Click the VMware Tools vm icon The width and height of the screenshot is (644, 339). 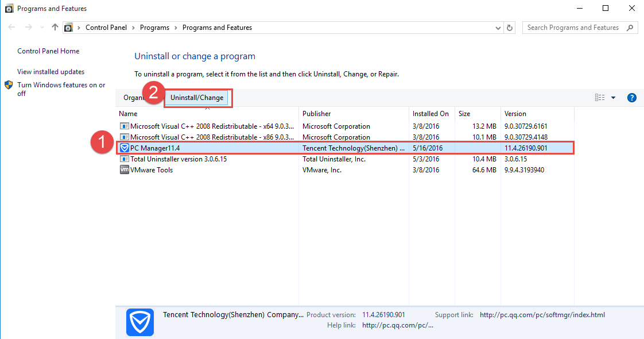point(124,169)
